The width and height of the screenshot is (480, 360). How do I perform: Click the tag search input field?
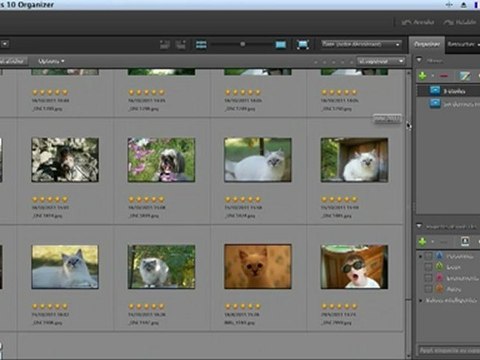click(449, 350)
